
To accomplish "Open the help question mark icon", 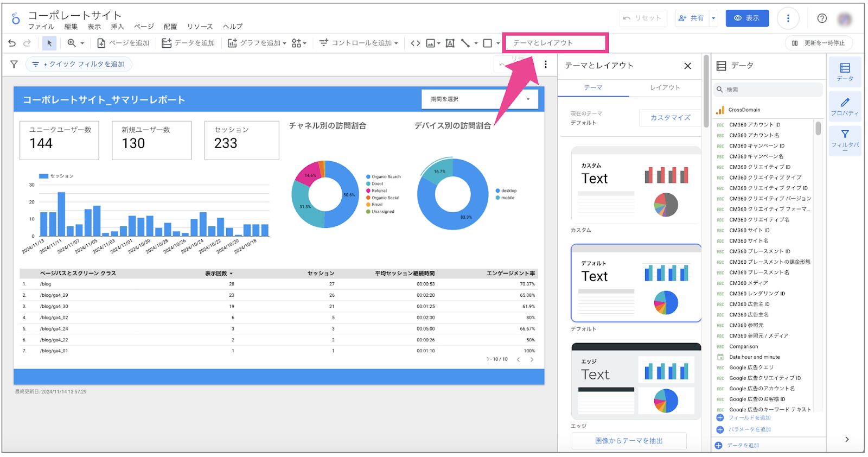I will [x=822, y=18].
